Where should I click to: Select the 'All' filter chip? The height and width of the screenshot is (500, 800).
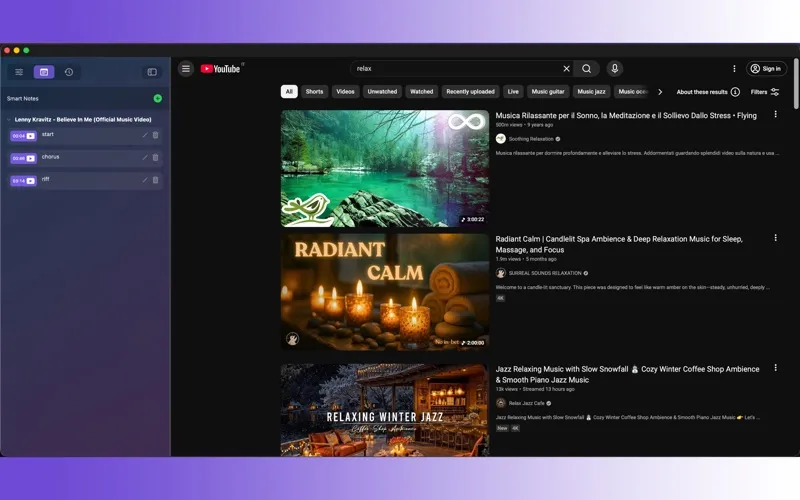click(x=289, y=91)
